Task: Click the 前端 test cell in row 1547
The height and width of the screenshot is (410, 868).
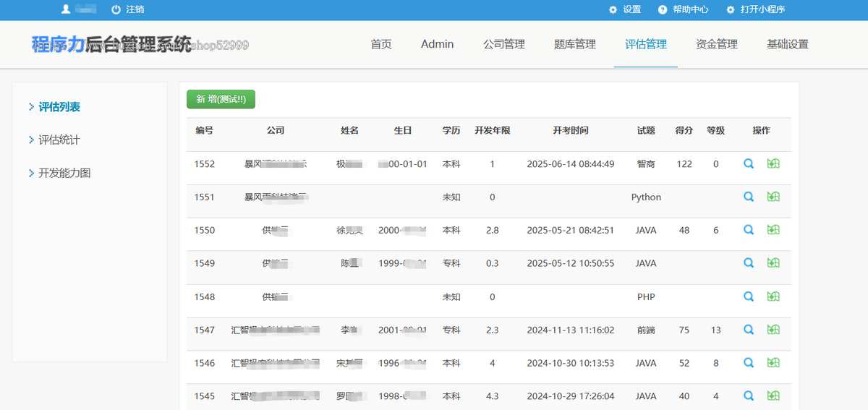Action: coord(646,330)
